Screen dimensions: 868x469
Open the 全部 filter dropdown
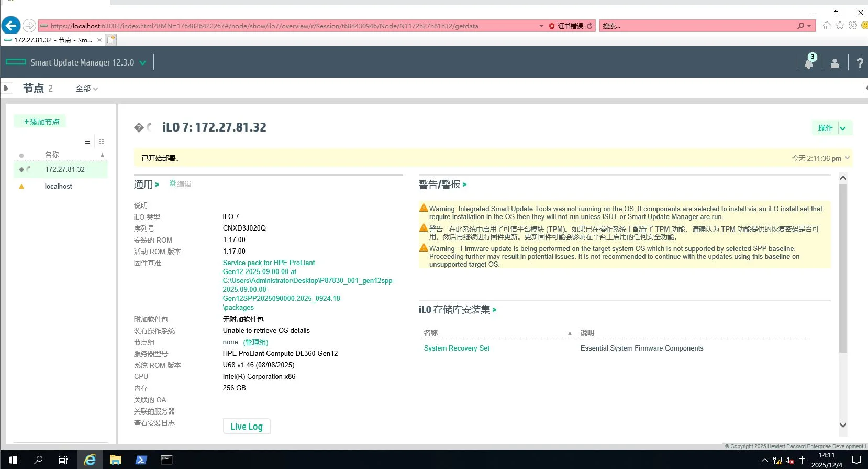coord(87,89)
